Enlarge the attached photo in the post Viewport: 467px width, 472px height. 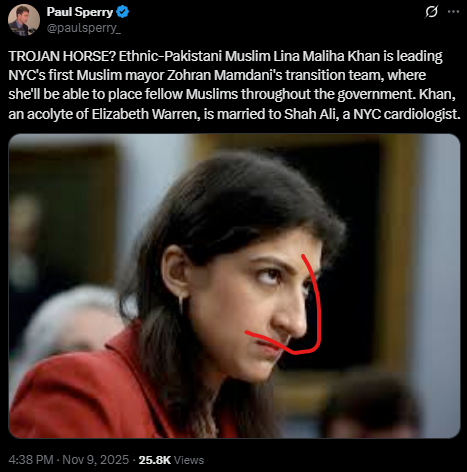(x=234, y=286)
